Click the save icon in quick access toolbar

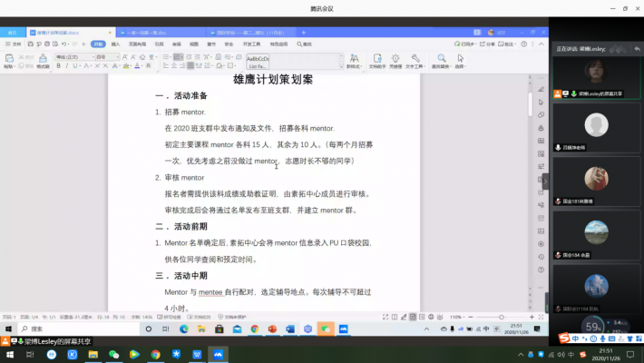(31, 44)
